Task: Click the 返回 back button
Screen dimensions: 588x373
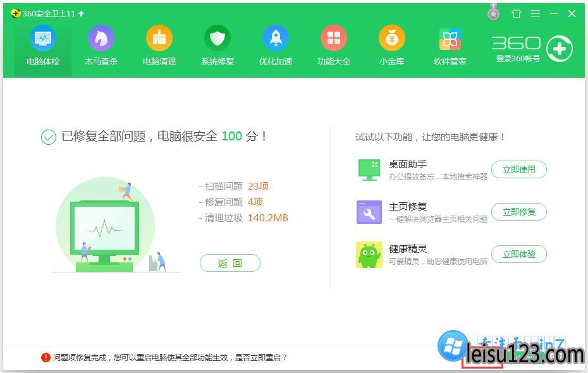Action: [x=230, y=263]
